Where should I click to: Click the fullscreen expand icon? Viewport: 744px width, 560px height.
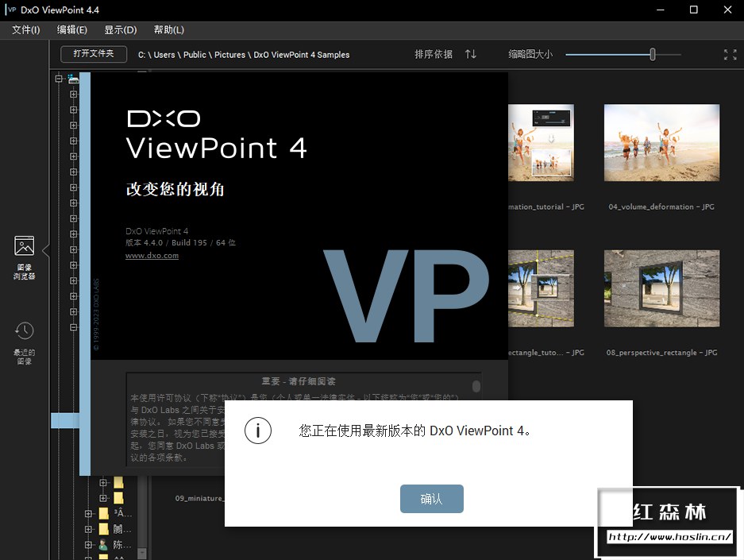[731, 55]
